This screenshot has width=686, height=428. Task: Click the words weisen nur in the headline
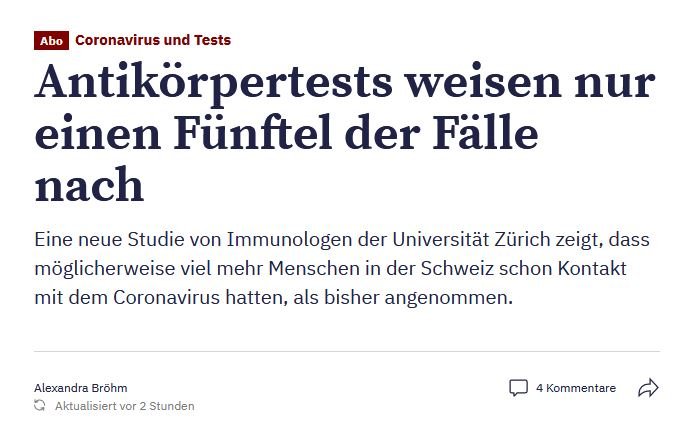[x=524, y=84]
